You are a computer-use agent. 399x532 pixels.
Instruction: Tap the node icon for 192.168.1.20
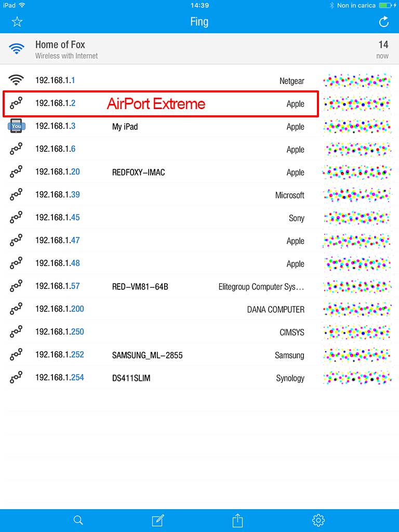(x=16, y=171)
